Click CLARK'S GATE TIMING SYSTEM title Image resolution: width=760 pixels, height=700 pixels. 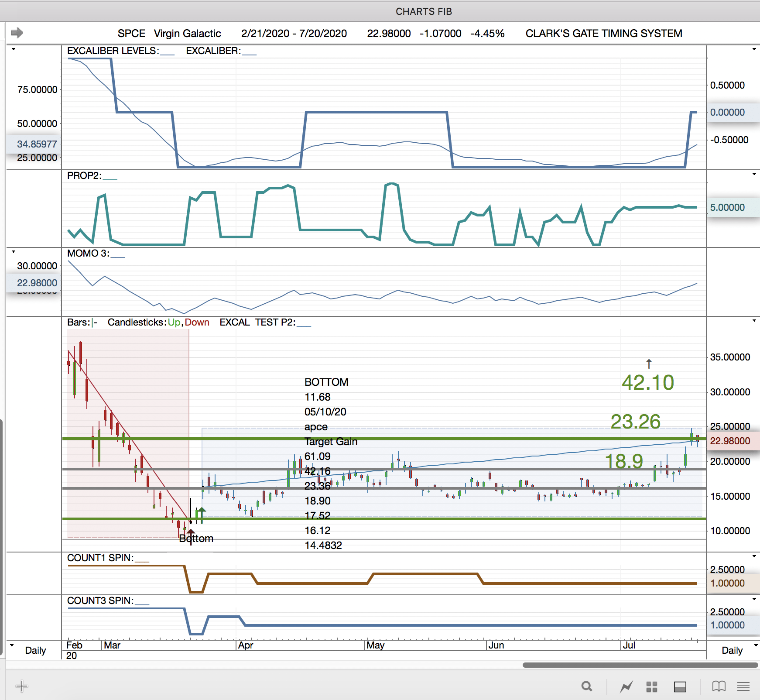coord(604,34)
